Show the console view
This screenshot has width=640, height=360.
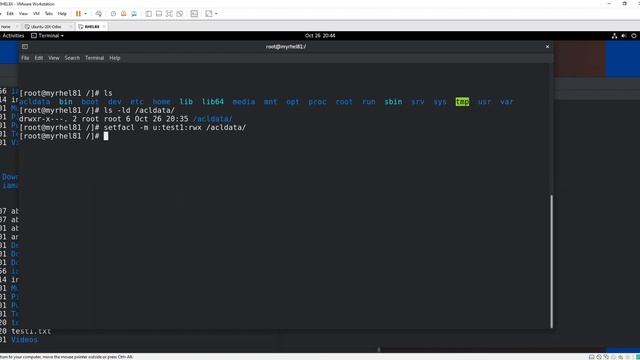pos(194,13)
